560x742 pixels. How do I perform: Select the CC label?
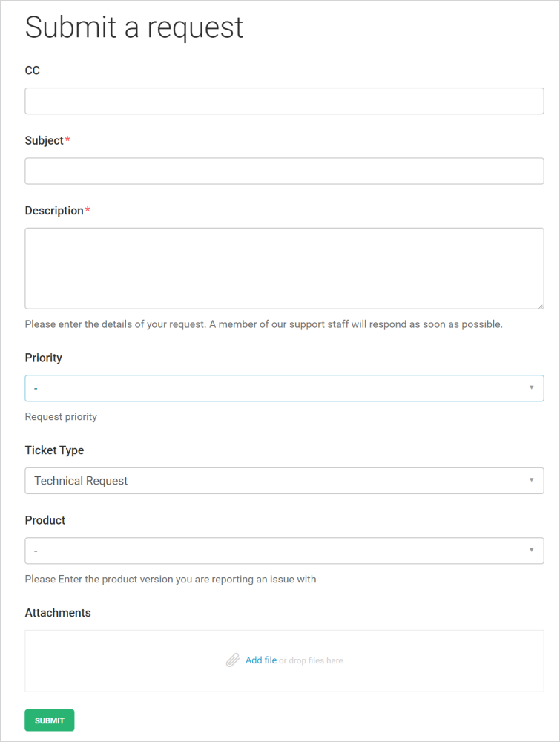pos(32,70)
